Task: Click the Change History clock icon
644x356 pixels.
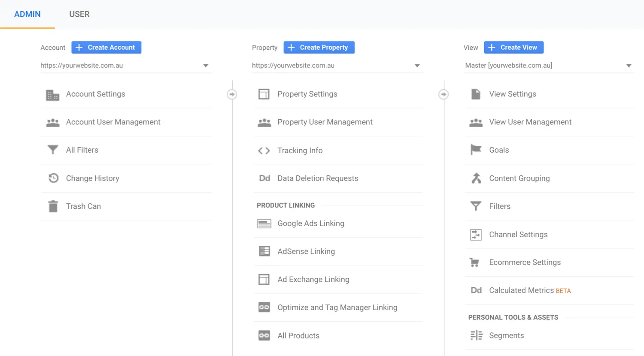Action: click(53, 178)
